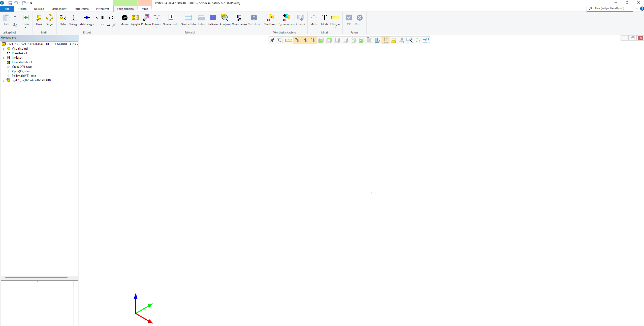Viewport: 644px width, 326px height.
Task: Expand the Visualisointi tree node
Action: 4,49
